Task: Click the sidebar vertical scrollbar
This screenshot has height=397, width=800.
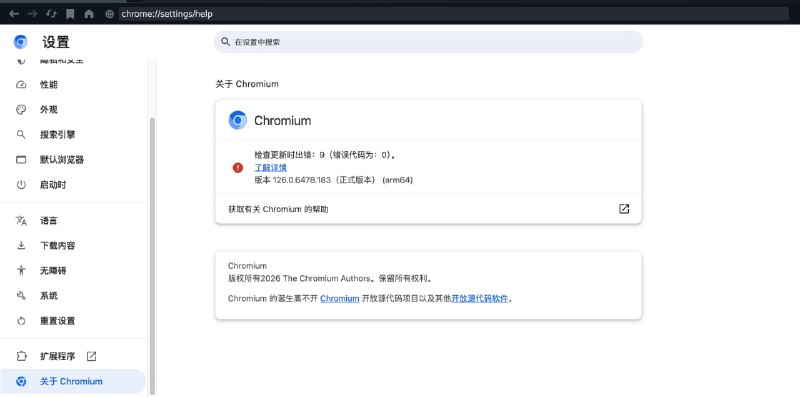Action: click(152, 255)
